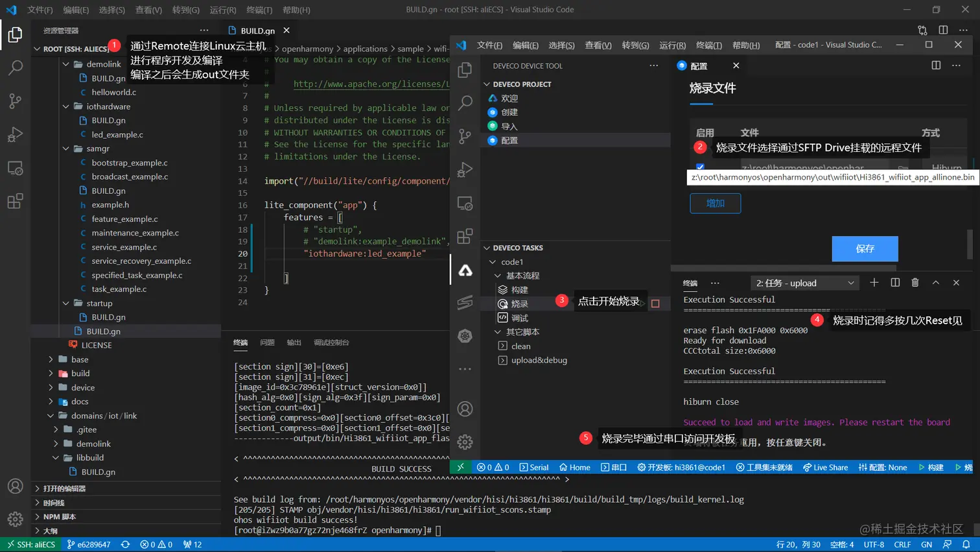980x552 pixels.
Task: Open Manage gear in front window
Action: 465,442
